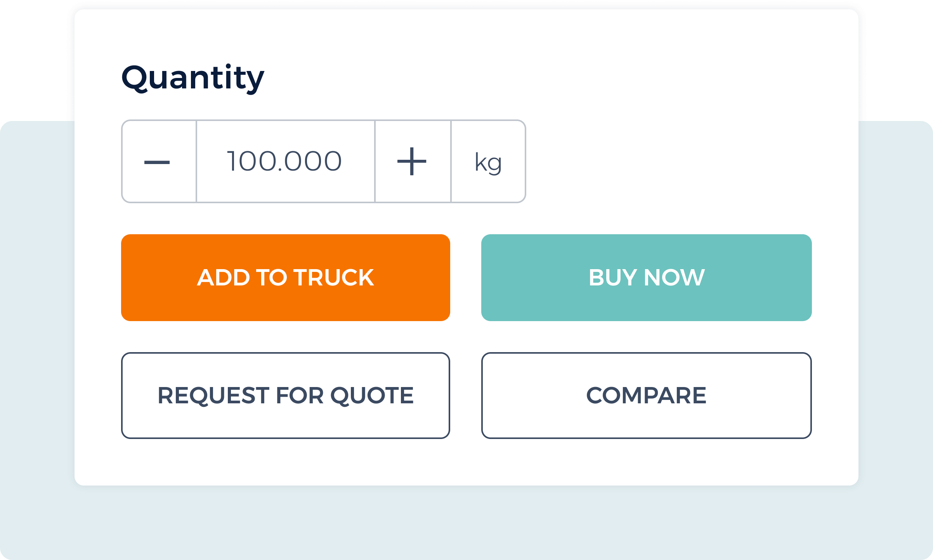The image size is (933, 560).
Task: Click the kg unit label
Action: tap(488, 161)
